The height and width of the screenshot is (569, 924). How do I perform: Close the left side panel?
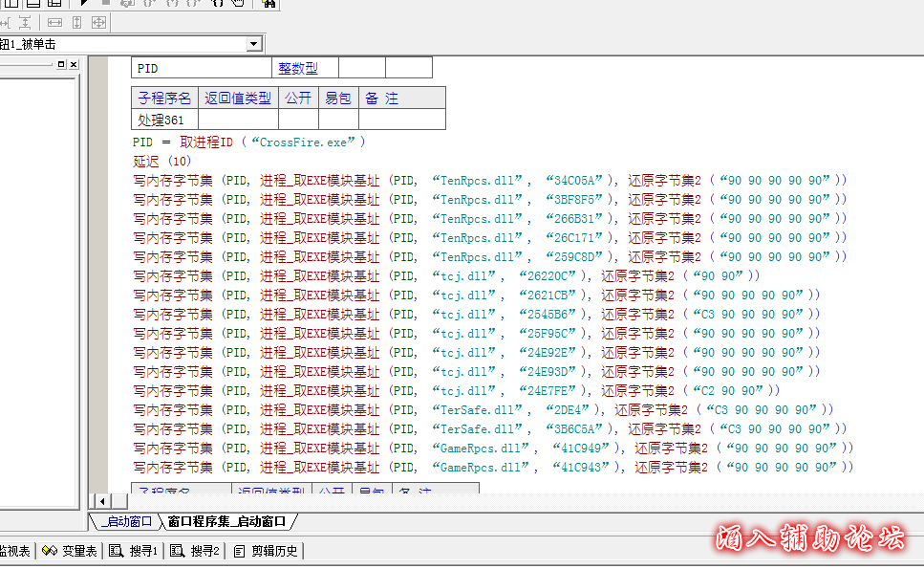(74, 64)
